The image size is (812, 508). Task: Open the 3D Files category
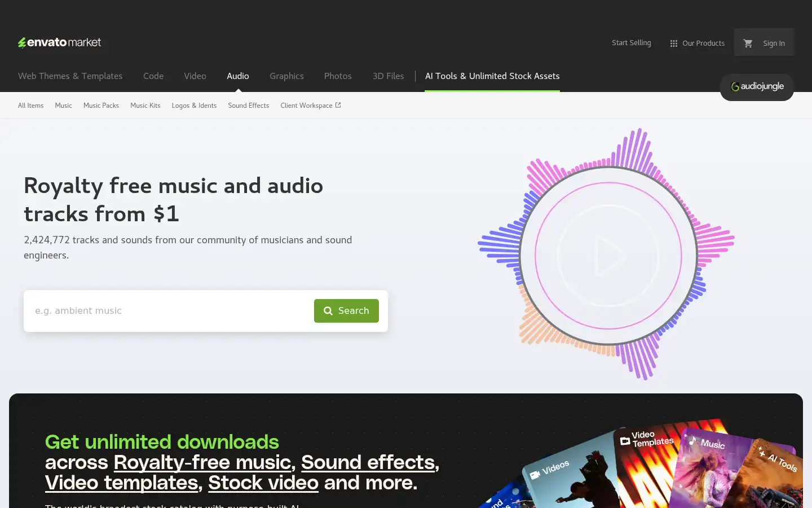(388, 76)
